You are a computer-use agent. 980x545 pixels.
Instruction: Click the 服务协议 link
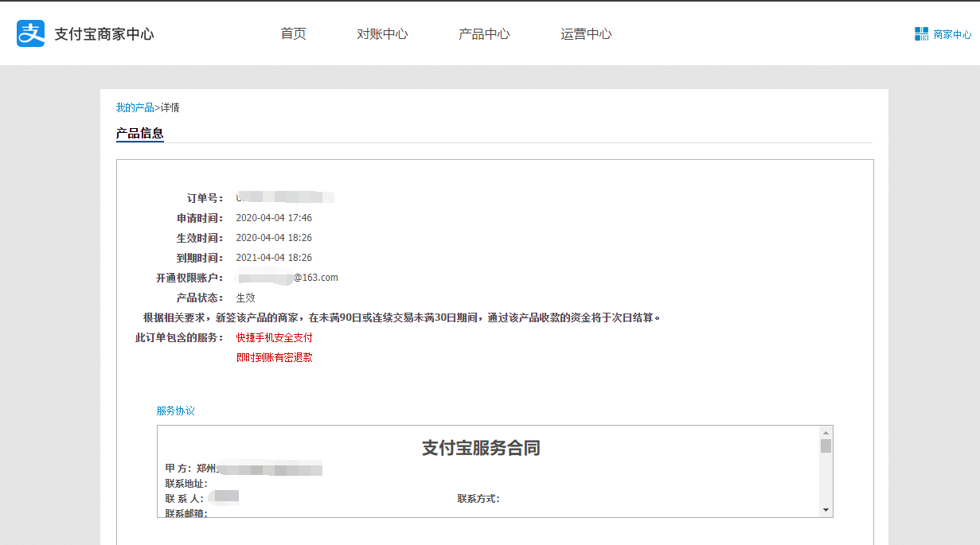tap(175, 411)
